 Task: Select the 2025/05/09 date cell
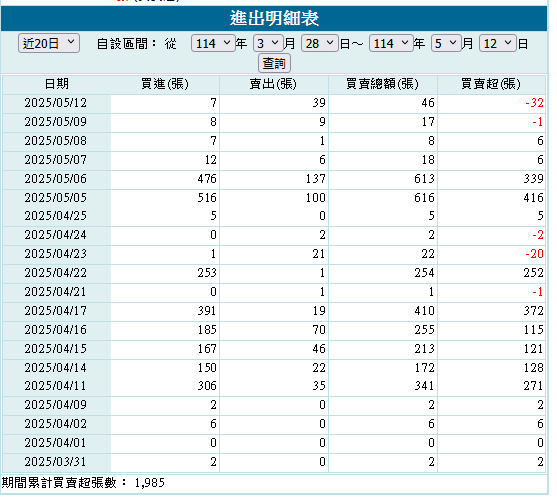[x=56, y=122]
